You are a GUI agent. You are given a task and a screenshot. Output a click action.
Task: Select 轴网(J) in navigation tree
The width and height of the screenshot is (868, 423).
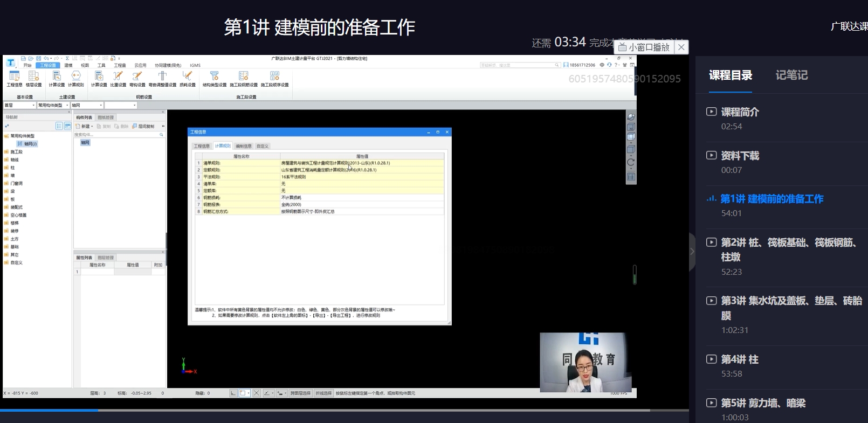(27, 144)
